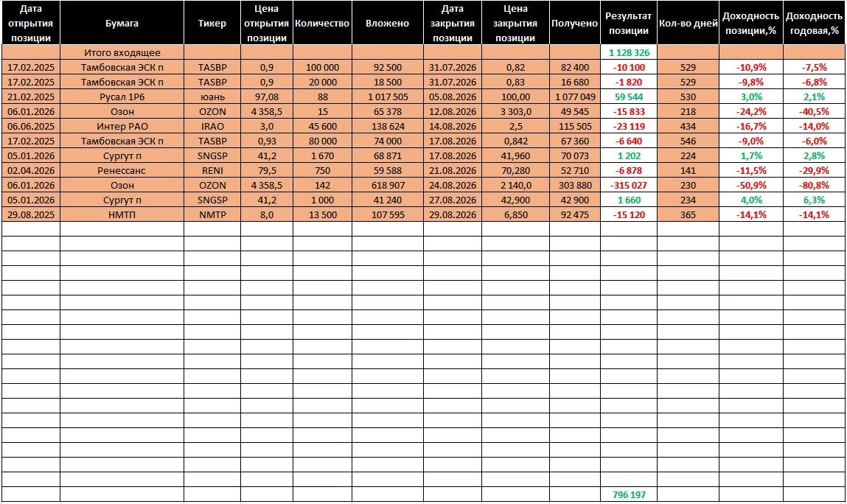
Task: Select the annual yield 6,3%
Action: pos(814,200)
